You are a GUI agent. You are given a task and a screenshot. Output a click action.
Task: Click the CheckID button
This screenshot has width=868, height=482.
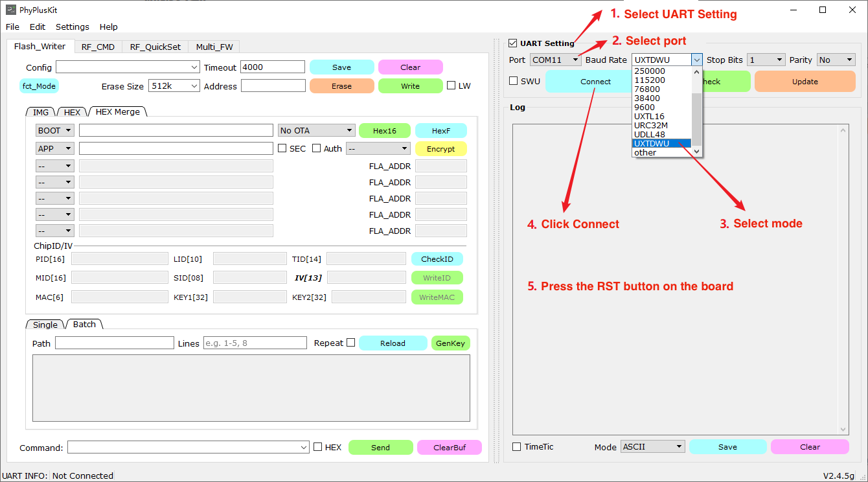click(437, 259)
